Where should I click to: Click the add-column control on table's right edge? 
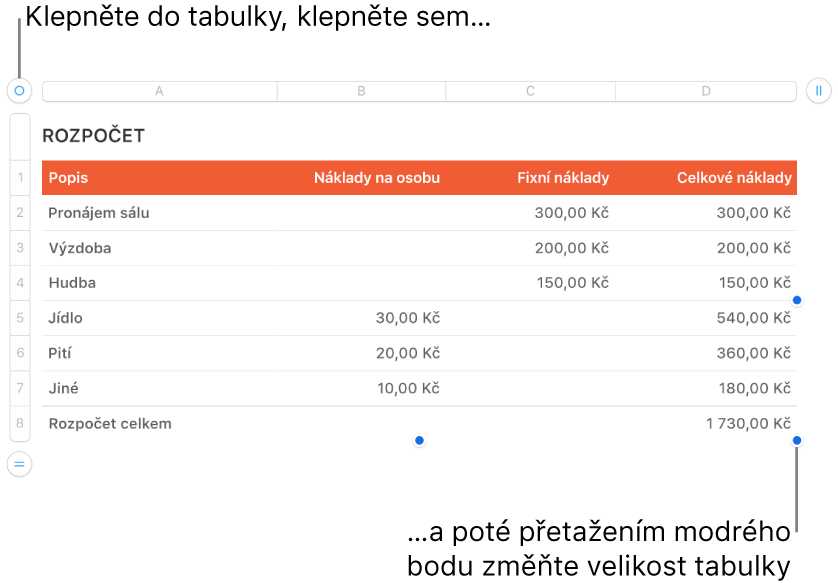click(819, 90)
